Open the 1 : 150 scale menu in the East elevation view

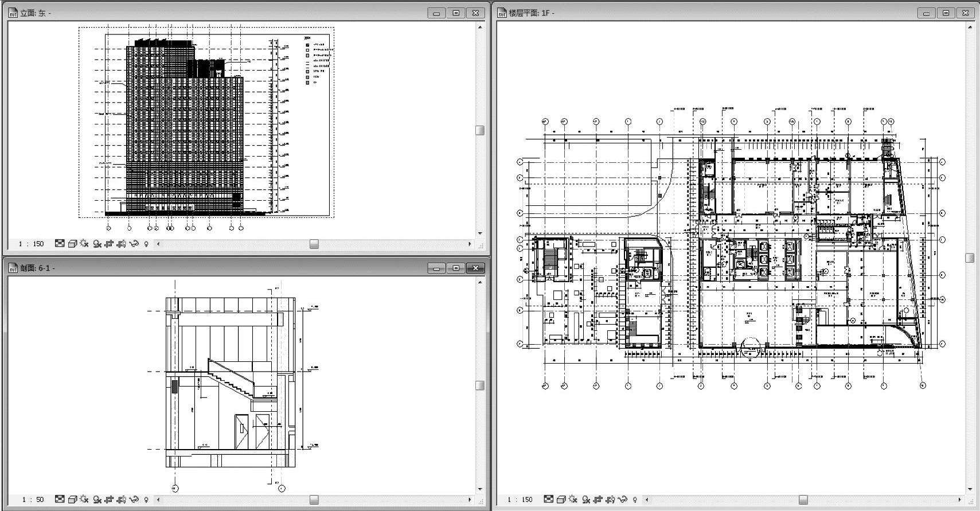click(x=31, y=244)
